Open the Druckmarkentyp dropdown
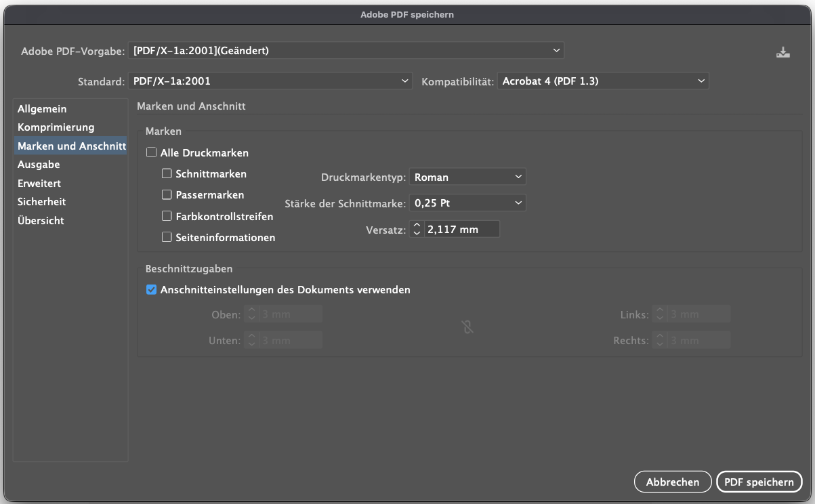The image size is (815, 504). coord(467,176)
